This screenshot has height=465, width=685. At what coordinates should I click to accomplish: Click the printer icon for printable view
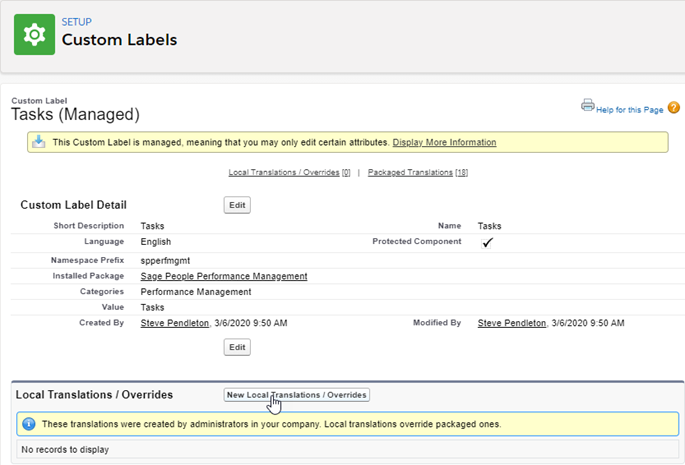point(588,105)
